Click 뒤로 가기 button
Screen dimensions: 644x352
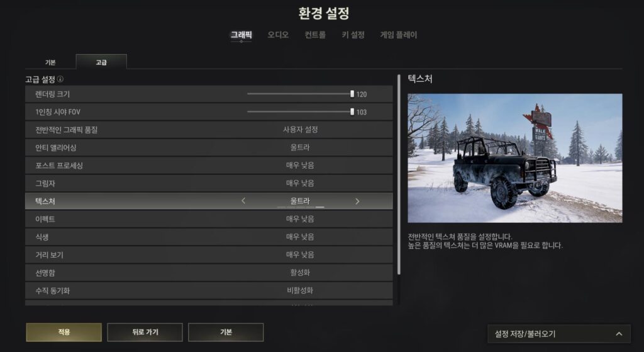[x=145, y=332]
